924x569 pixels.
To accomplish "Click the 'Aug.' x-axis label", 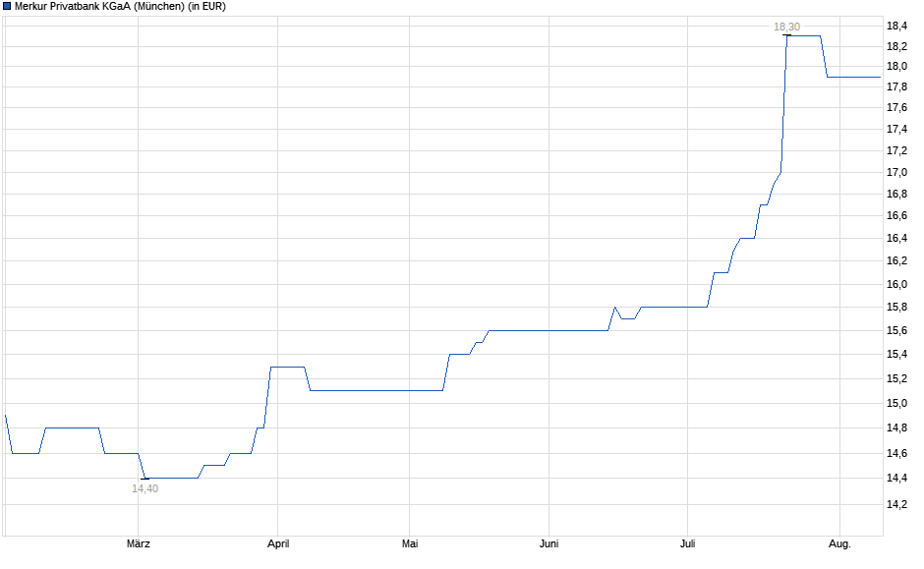I will pos(839,544).
